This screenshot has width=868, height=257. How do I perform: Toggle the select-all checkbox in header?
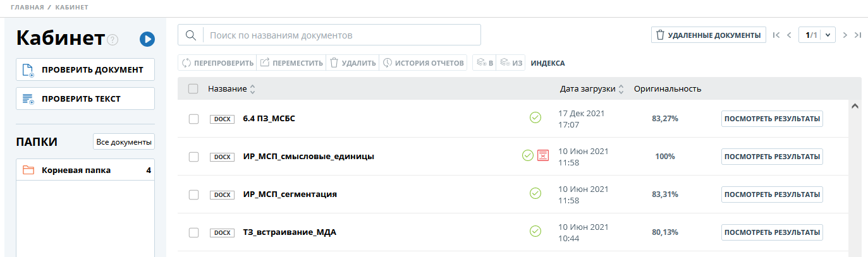pos(193,89)
